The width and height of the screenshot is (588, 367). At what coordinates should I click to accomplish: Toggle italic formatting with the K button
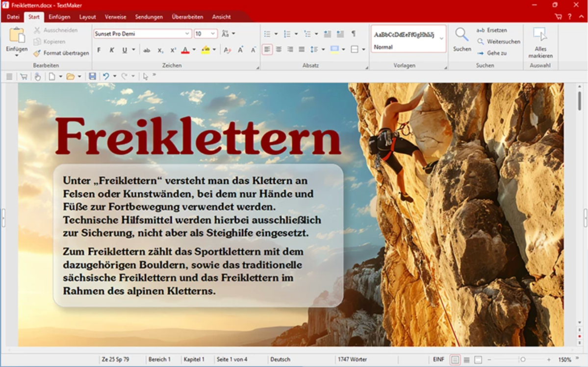pos(112,50)
